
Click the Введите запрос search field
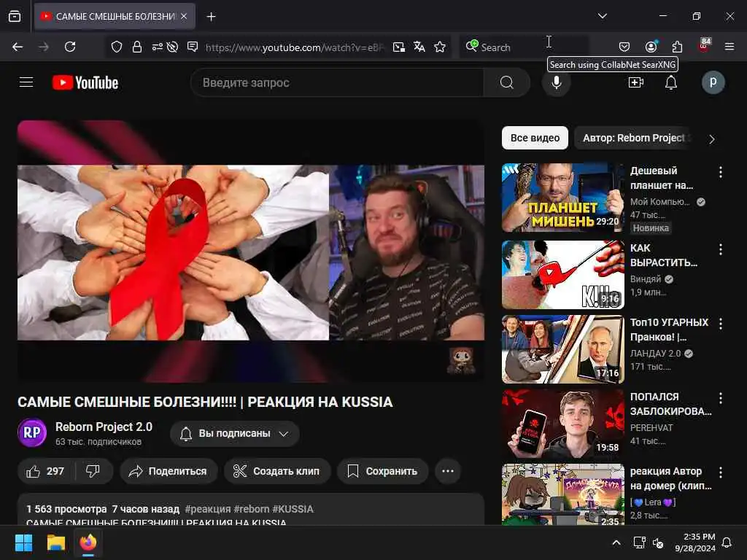click(x=337, y=82)
